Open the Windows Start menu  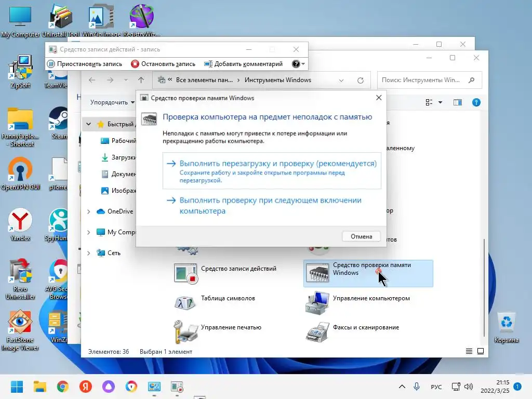(x=17, y=387)
